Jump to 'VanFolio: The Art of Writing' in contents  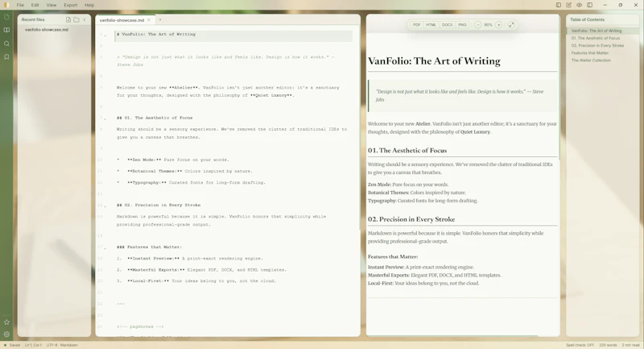click(597, 31)
